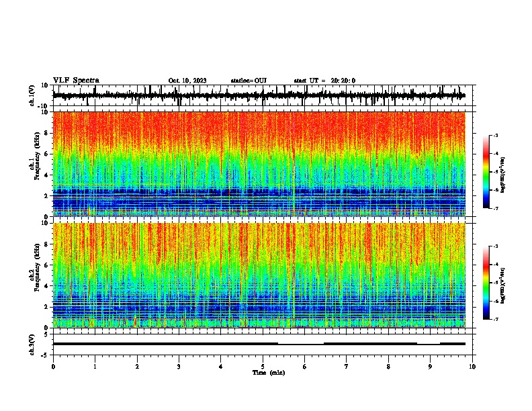
Task: Click the ch.1 "Frequency (kHz)" axis label
Action: [37, 156]
